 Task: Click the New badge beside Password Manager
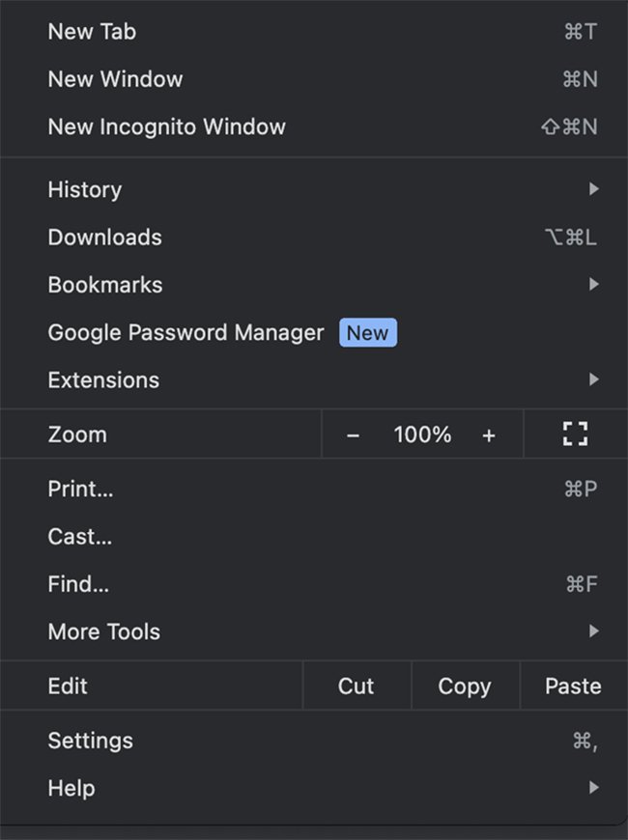[x=367, y=333]
